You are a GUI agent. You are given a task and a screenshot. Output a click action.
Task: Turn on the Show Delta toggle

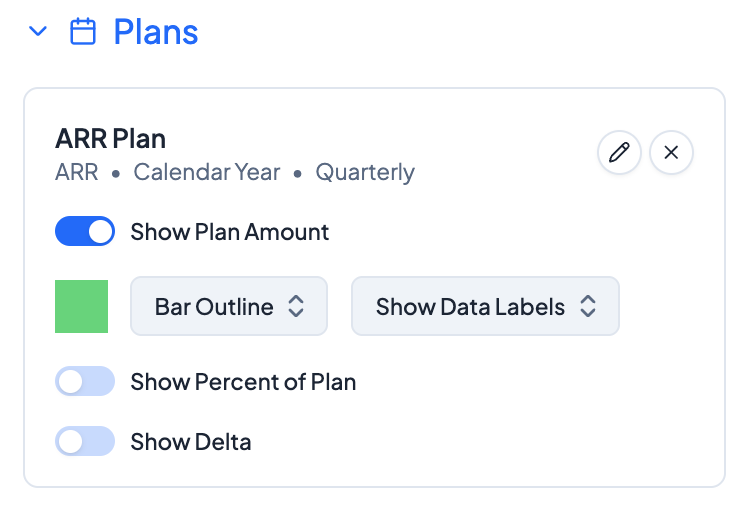pos(85,441)
